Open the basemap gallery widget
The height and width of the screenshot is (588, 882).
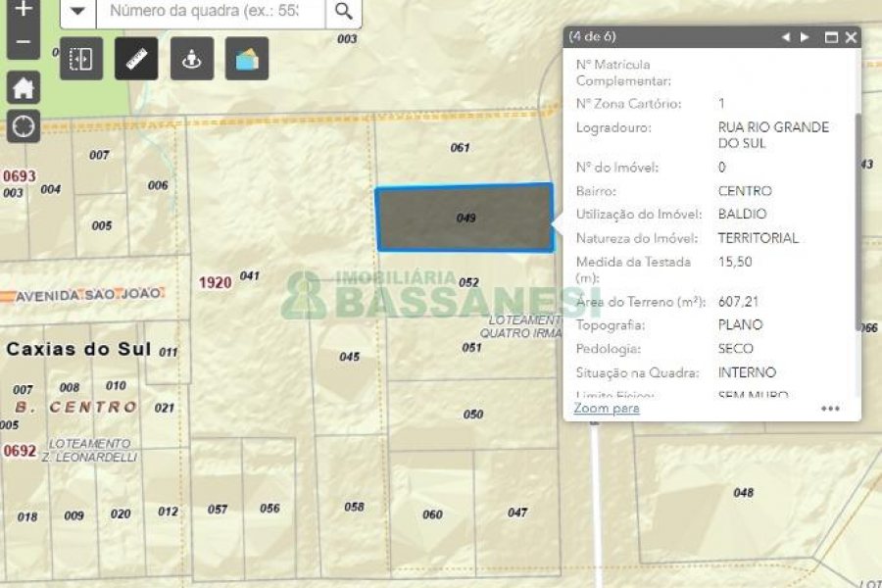[246, 59]
